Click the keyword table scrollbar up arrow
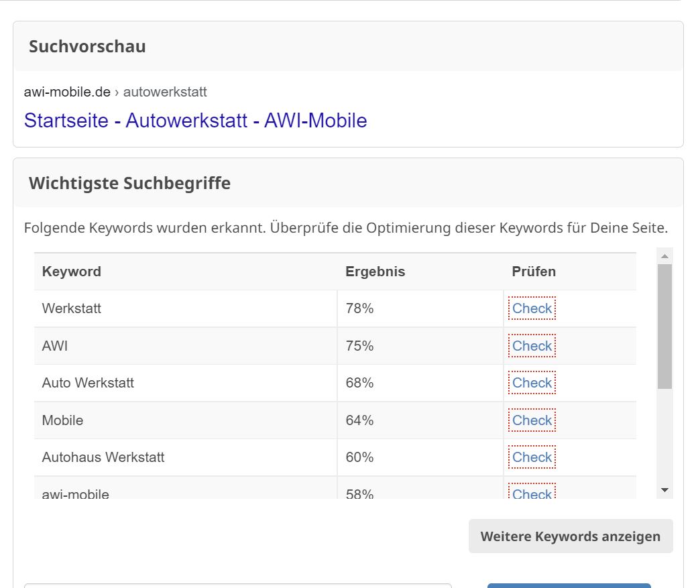 664,256
